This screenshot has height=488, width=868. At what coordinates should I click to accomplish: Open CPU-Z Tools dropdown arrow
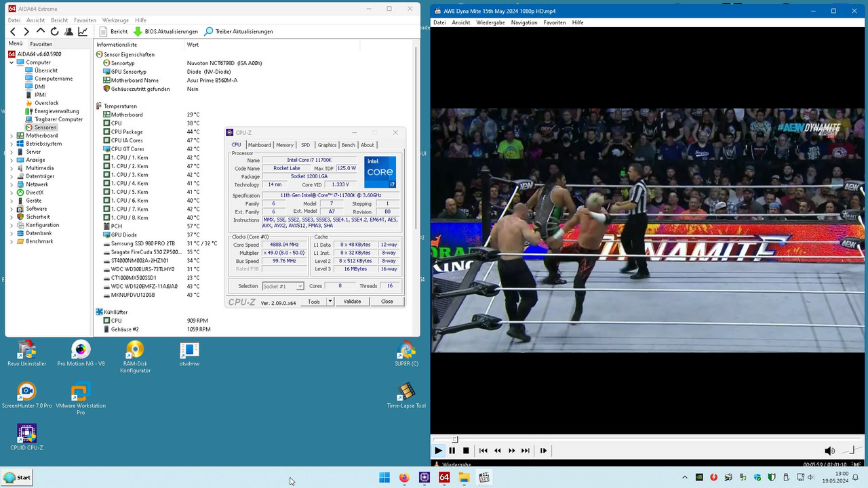click(x=330, y=302)
